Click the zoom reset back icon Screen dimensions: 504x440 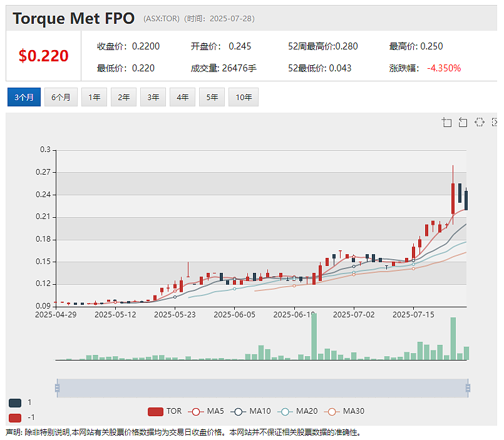click(463, 123)
